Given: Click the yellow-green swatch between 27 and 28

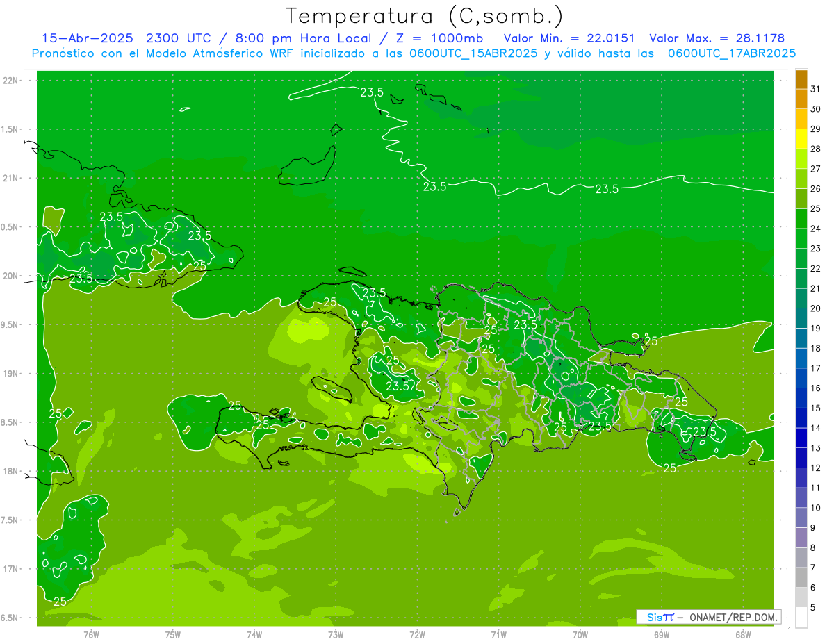Looking at the screenshot, I should click(x=801, y=159).
